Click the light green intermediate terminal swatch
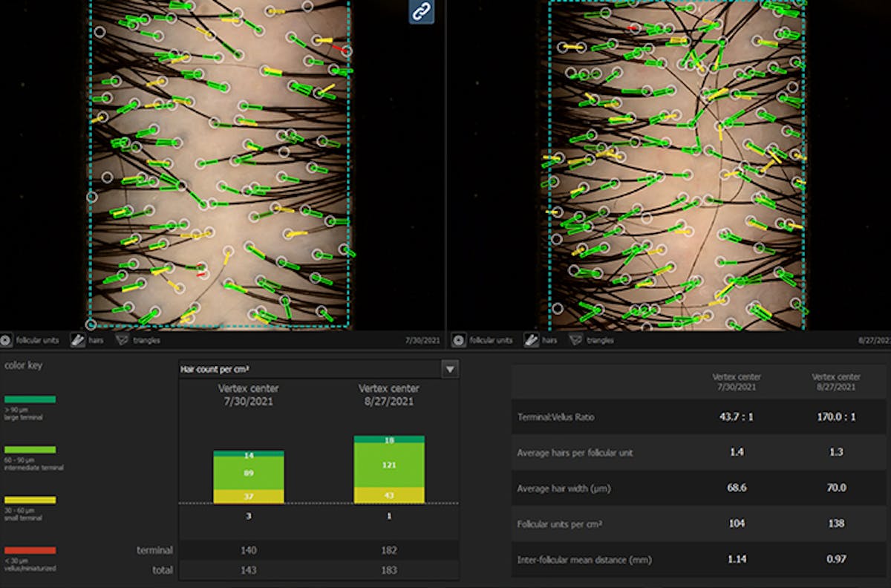The width and height of the screenshot is (891, 588). click(x=30, y=450)
